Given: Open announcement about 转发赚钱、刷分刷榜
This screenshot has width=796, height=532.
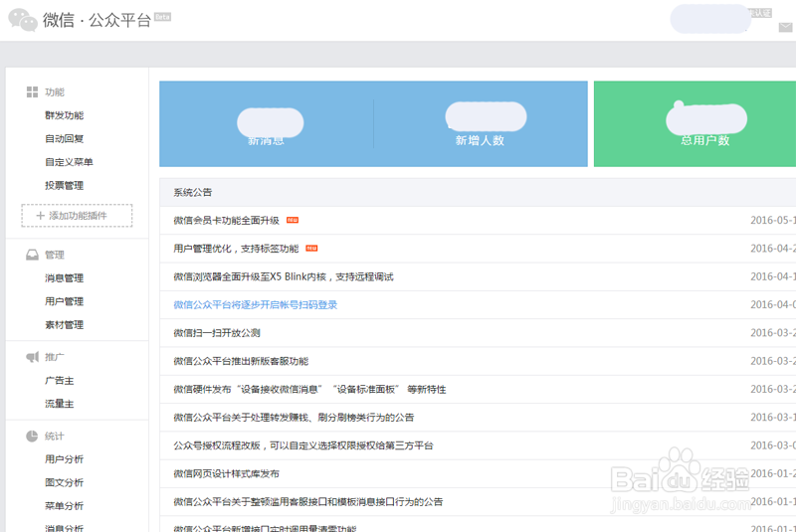Looking at the screenshot, I should pyautogui.click(x=294, y=418).
